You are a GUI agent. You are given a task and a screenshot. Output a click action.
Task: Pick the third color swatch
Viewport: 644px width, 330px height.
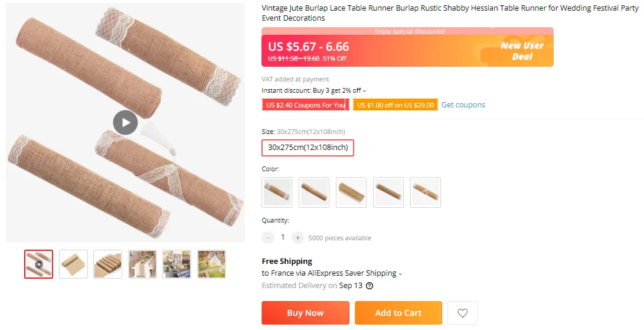click(x=351, y=192)
